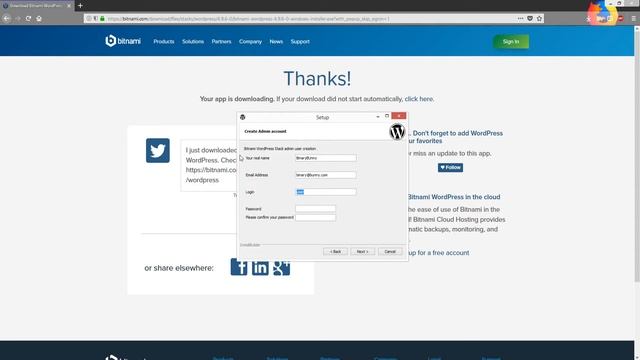Open the Support menu
This screenshot has height=360, width=640.
click(300, 41)
